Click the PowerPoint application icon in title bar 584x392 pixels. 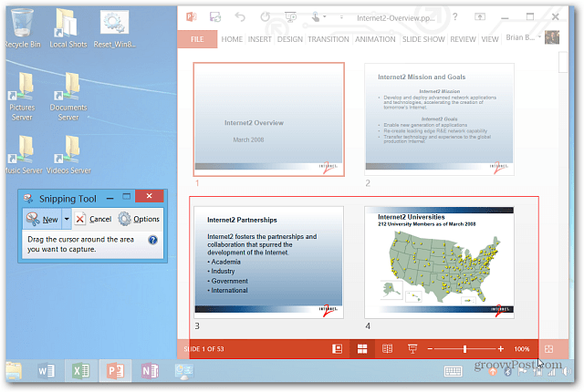[x=192, y=16]
